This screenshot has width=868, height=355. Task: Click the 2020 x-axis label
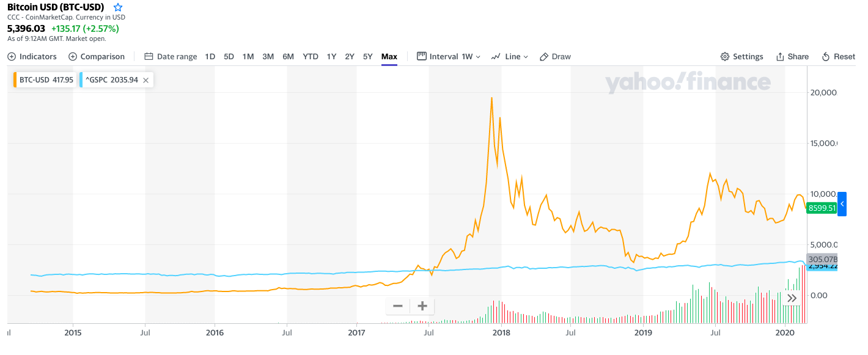(x=784, y=332)
